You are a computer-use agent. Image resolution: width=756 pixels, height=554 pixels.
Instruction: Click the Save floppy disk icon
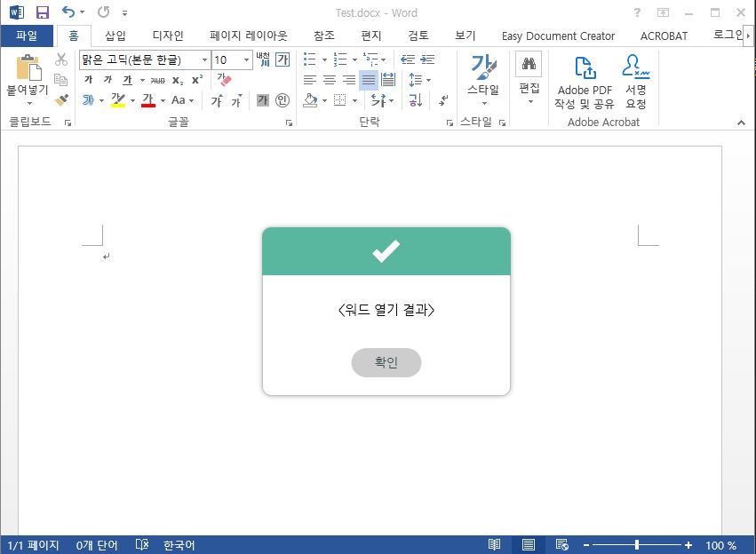(x=42, y=12)
